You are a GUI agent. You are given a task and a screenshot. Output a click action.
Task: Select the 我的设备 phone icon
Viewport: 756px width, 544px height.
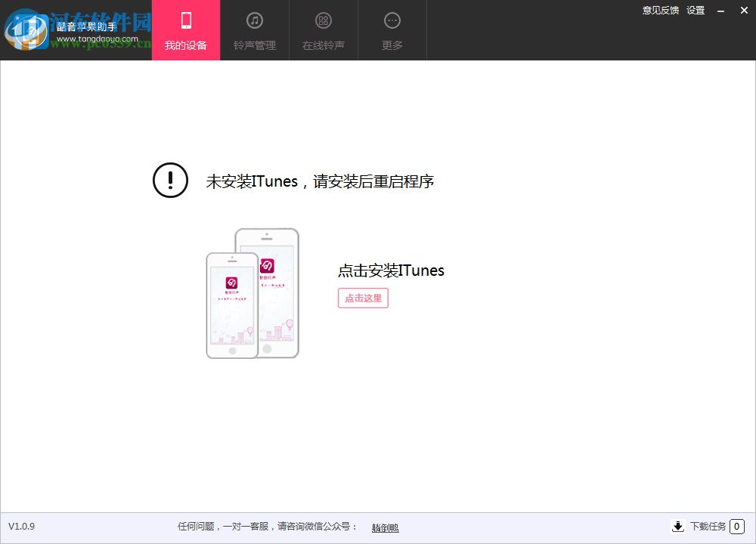click(185, 19)
